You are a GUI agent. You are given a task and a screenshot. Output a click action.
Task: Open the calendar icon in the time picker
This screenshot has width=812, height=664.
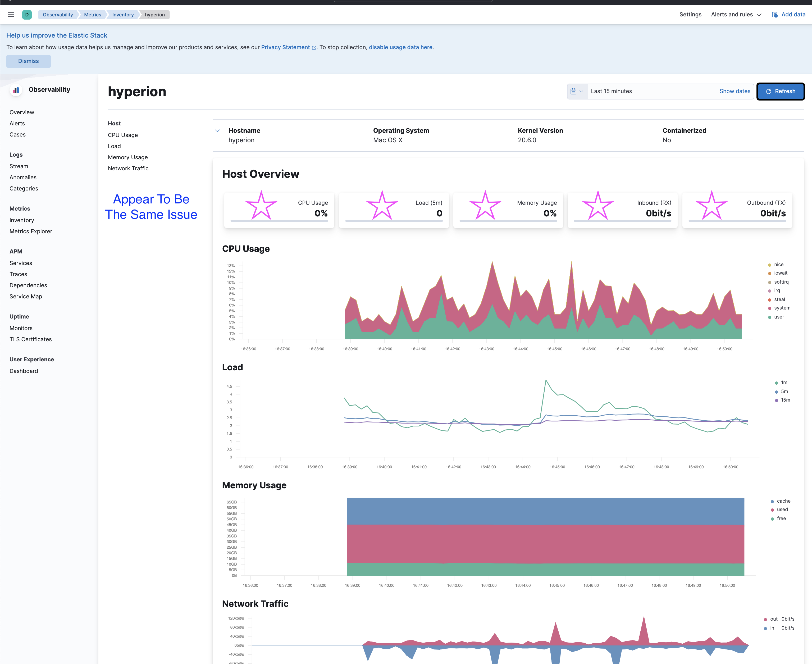click(574, 91)
